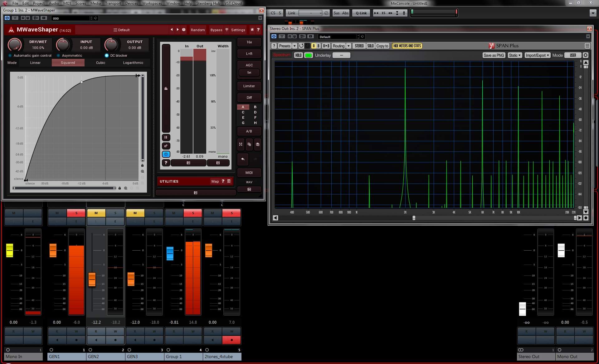Enable Automatic gain control option
The image size is (599, 364).
tap(10, 55)
